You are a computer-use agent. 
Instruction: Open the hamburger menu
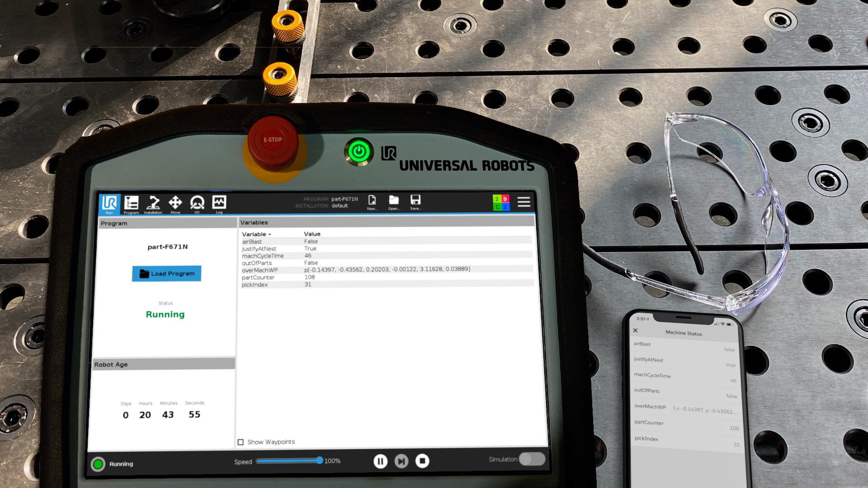(x=524, y=202)
